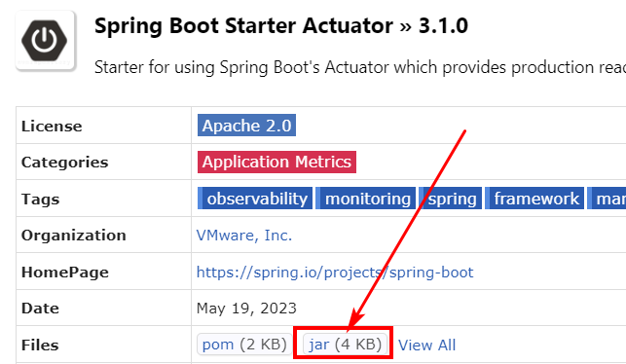The height and width of the screenshot is (364, 626).
Task: Click the Tags row label
Action: click(x=40, y=199)
